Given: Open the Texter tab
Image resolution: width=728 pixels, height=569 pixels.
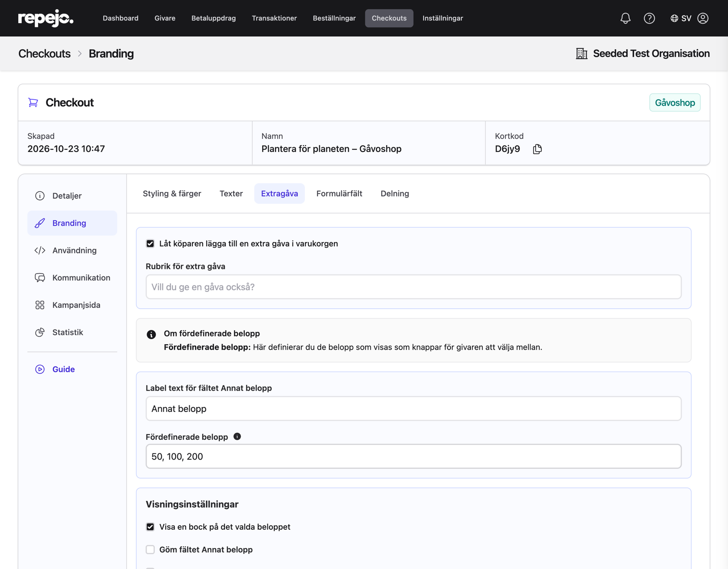Looking at the screenshot, I should [x=231, y=193].
